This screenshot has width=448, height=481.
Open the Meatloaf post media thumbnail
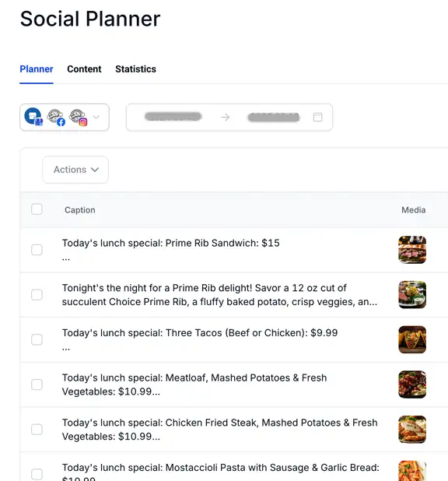click(x=412, y=384)
